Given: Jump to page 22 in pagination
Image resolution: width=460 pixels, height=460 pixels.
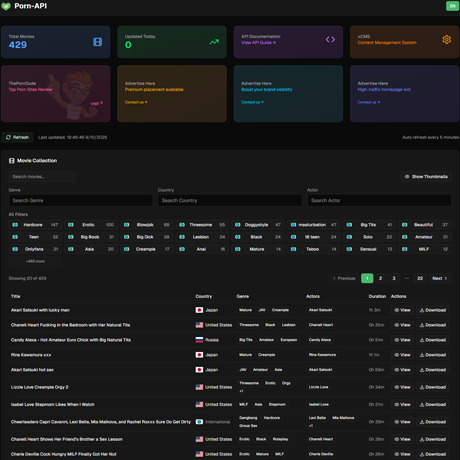Looking at the screenshot, I should pyautogui.click(x=420, y=278).
